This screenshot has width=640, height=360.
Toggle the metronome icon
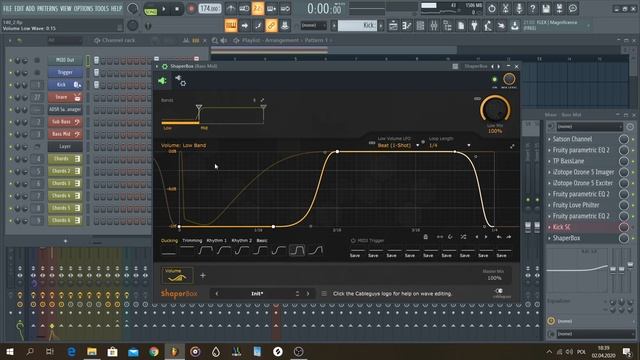(231, 9)
